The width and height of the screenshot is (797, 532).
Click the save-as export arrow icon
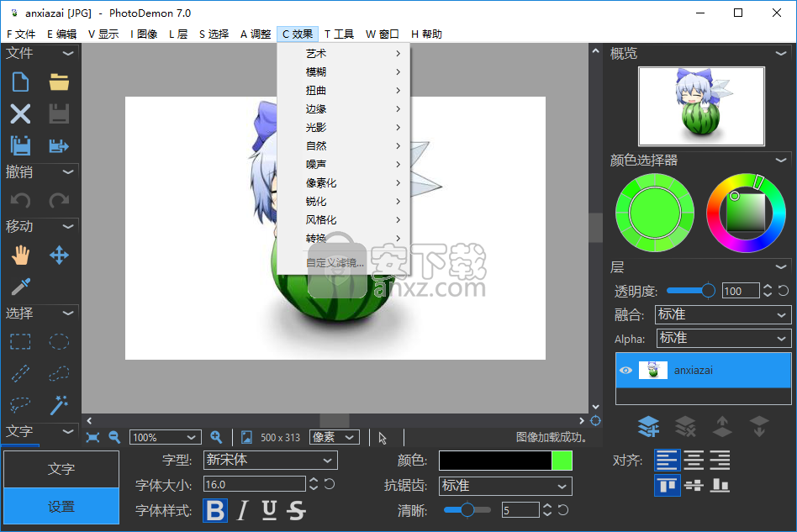click(x=59, y=146)
